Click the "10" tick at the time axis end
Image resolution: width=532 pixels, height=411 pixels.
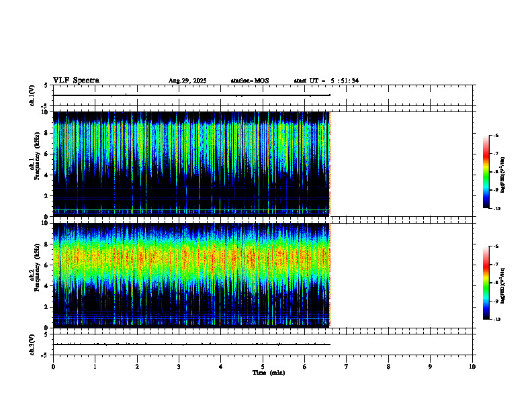click(472, 367)
